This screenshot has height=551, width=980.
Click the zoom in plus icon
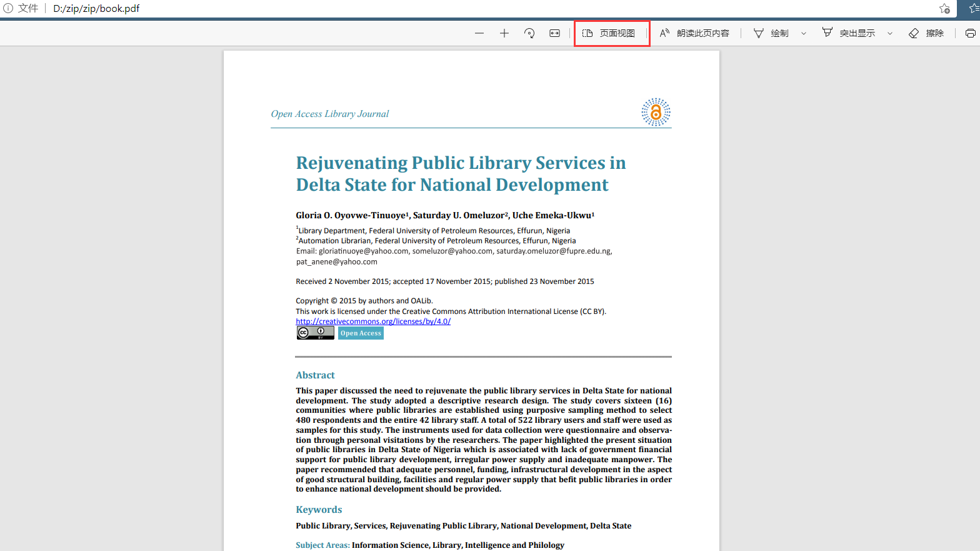[504, 33]
